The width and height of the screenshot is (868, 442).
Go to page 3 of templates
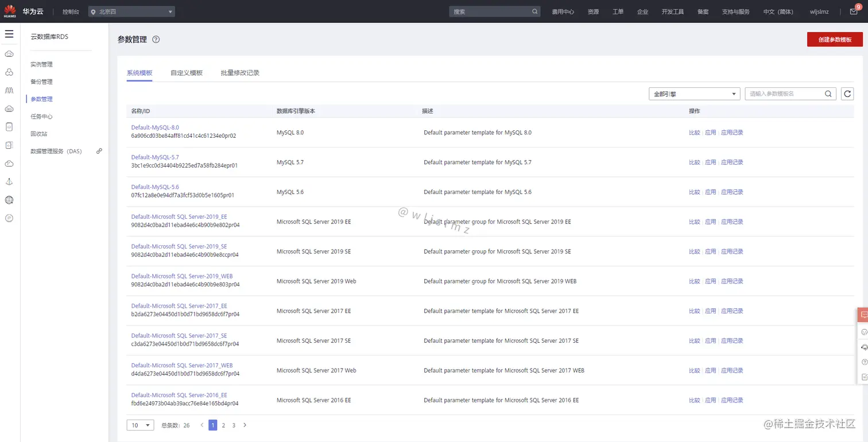click(x=234, y=425)
